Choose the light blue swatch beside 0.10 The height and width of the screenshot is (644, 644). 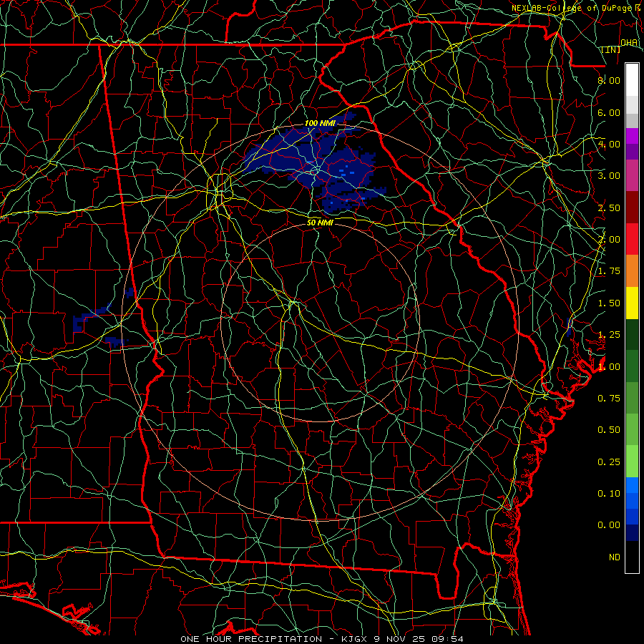coord(632,485)
